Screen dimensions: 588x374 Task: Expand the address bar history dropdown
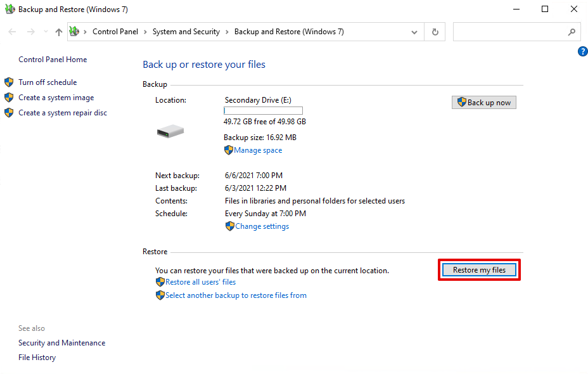click(x=414, y=32)
